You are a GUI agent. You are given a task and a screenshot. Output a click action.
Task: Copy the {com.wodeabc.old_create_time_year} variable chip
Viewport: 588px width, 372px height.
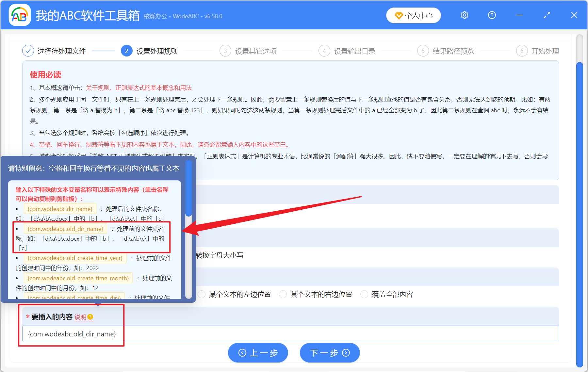(75, 258)
